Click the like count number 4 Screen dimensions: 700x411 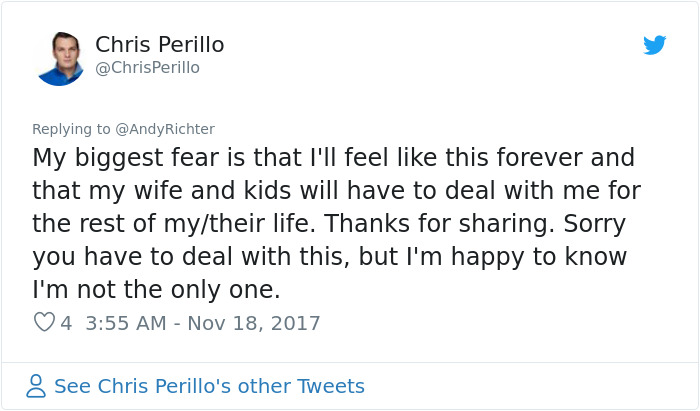click(x=66, y=323)
